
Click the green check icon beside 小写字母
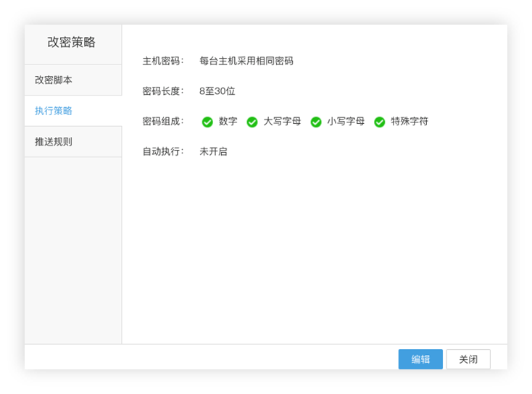[316, 122]
